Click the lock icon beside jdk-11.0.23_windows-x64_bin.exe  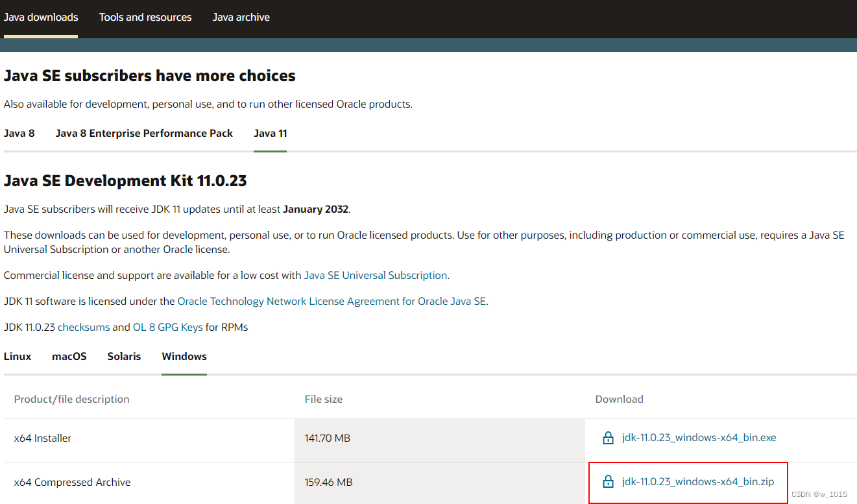tap(608, 438)
